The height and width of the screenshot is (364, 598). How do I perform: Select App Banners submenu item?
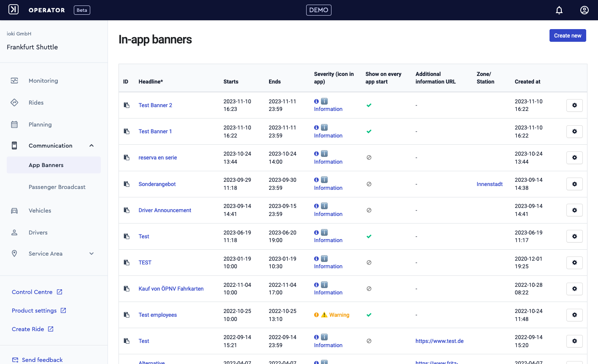54,165
